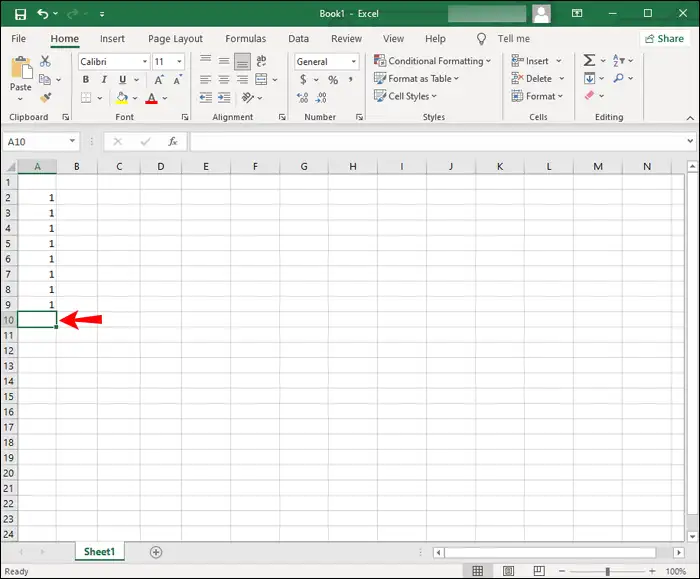Image resolution: width=700 pixels, height=579 pixels.
Task: Copy the selected cells
Action: [x=45, y=79]
